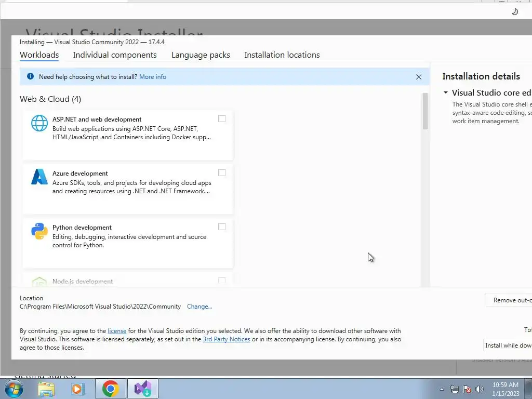Toggle dark mode moon icon
The image size is (532, 399).
coord(515,12)
